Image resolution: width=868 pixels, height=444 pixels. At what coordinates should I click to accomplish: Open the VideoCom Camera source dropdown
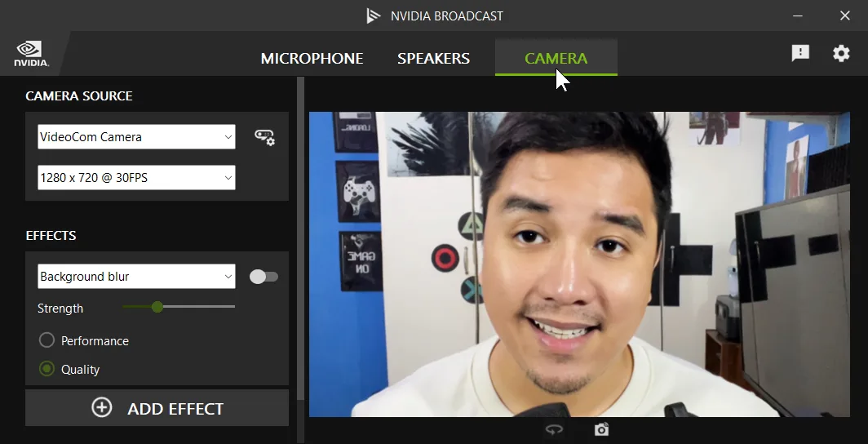pyautogui.click(x=136, y=137)
